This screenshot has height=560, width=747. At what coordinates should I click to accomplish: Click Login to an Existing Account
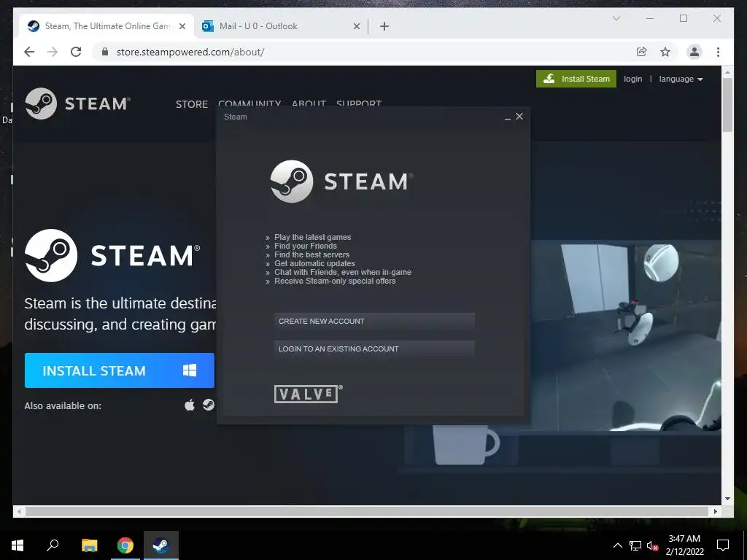point(374,349)
